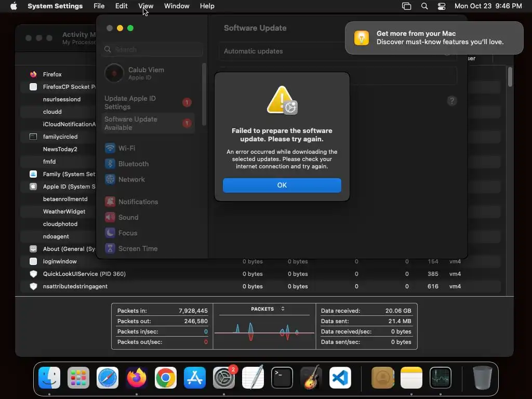The image size is (532, 399).
Task: Open the Get more from your Mac notification
Action: coord(434,37)
